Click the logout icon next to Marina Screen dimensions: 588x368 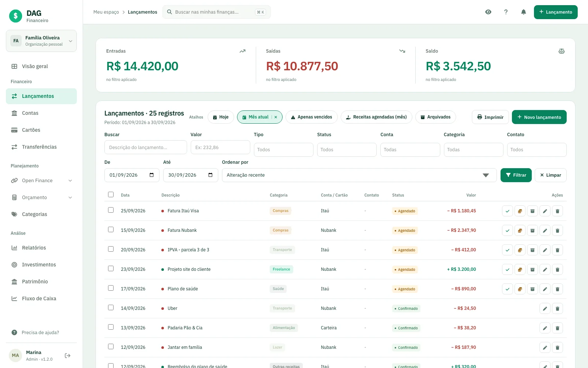[x=68, y=355]
